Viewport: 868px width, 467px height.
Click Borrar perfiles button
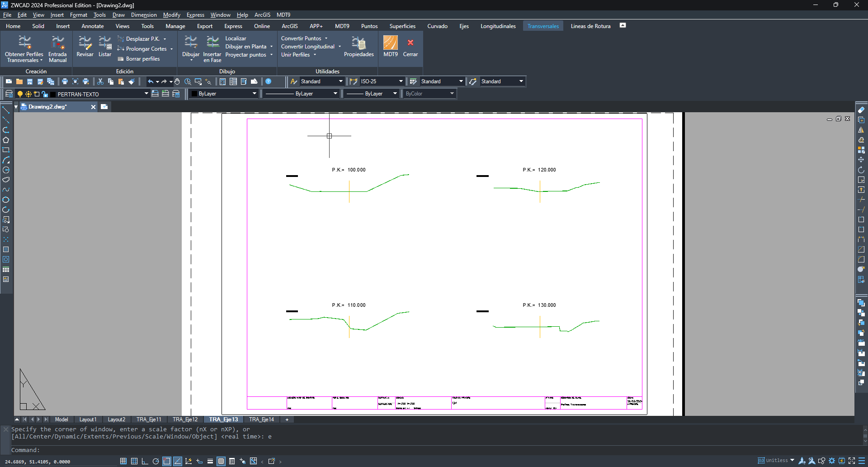138,59
